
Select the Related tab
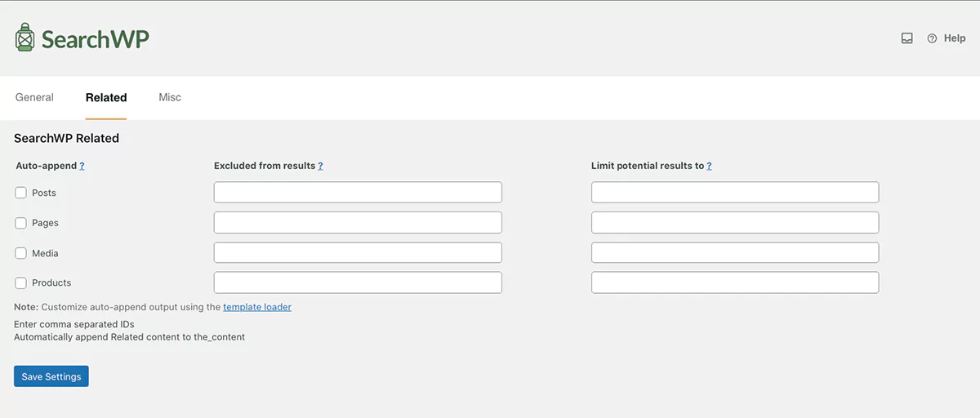[x=106, y=97]
